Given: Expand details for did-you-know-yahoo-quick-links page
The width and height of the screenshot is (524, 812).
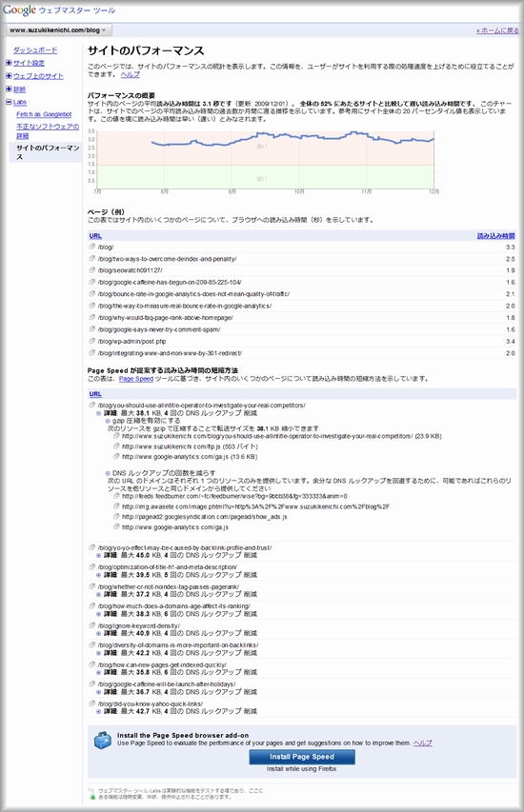Looking at the screenshot, I should click(x=98, y=711).
